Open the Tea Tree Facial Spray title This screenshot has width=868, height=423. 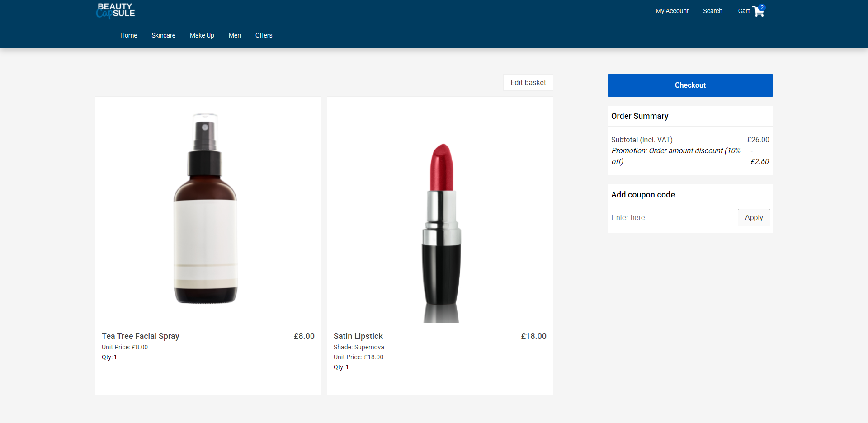pos(141,336)
